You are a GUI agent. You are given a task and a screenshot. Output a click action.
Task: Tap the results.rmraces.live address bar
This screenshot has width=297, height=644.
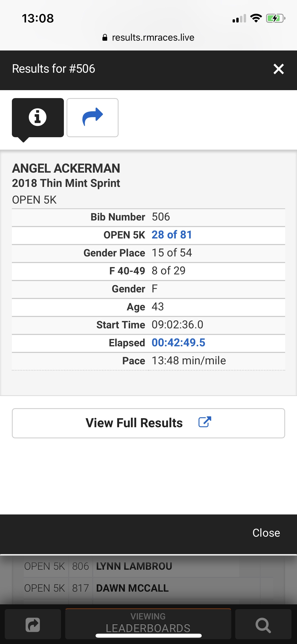[x=153, y=38]
